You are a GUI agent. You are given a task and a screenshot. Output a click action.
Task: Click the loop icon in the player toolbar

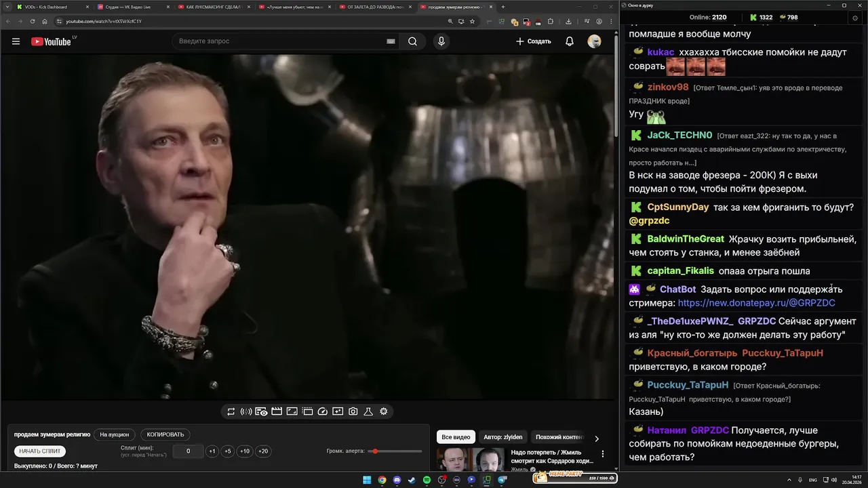[231, 411]
